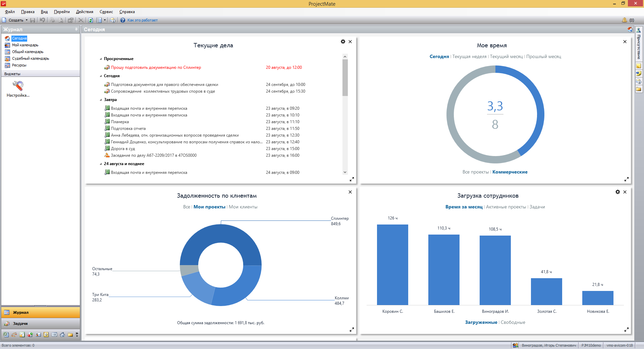This screenshot has width=644, height=349.
Task: Open the Задачи navigation section
Action: coord(41,323)
